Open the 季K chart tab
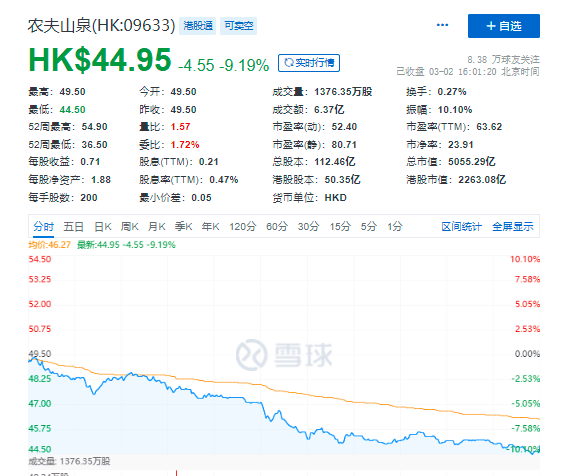The width and height of the screenshot is (563, 476). (183, 227)
